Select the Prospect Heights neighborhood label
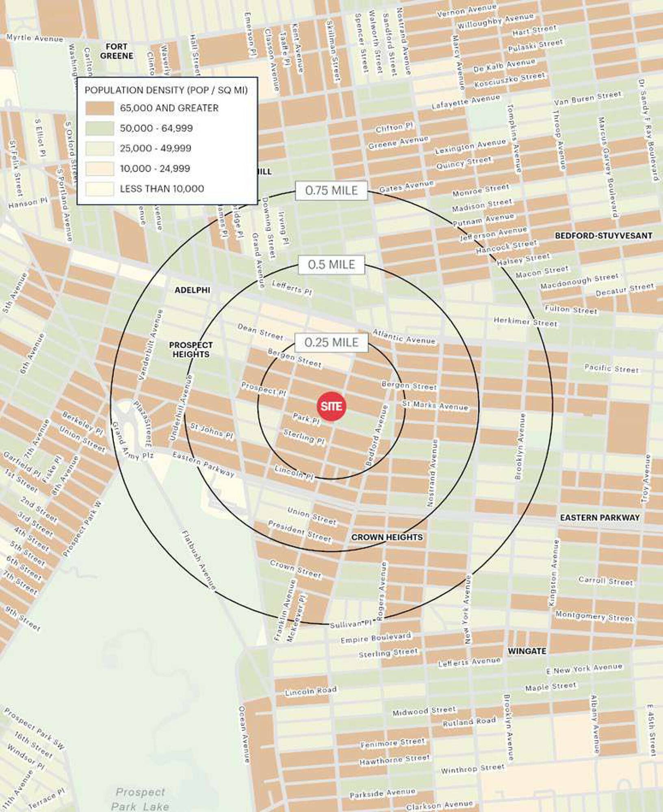The image size is (663, 812). (x=191, y=350)
